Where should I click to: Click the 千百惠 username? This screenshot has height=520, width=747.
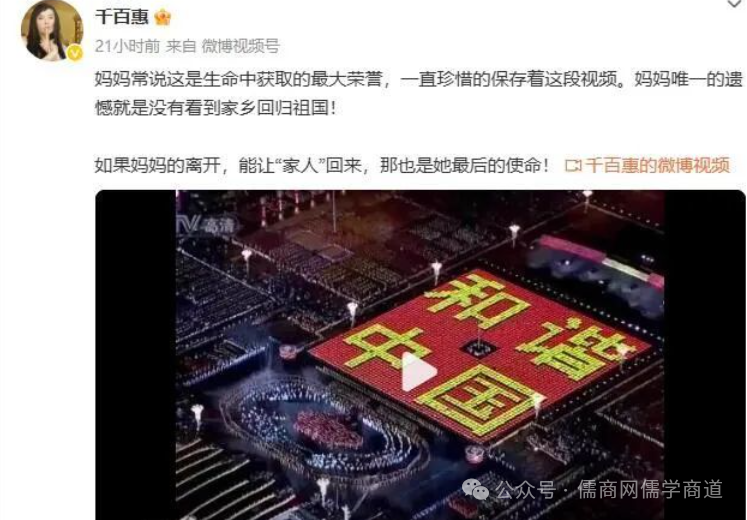click(x=122, y=17)
